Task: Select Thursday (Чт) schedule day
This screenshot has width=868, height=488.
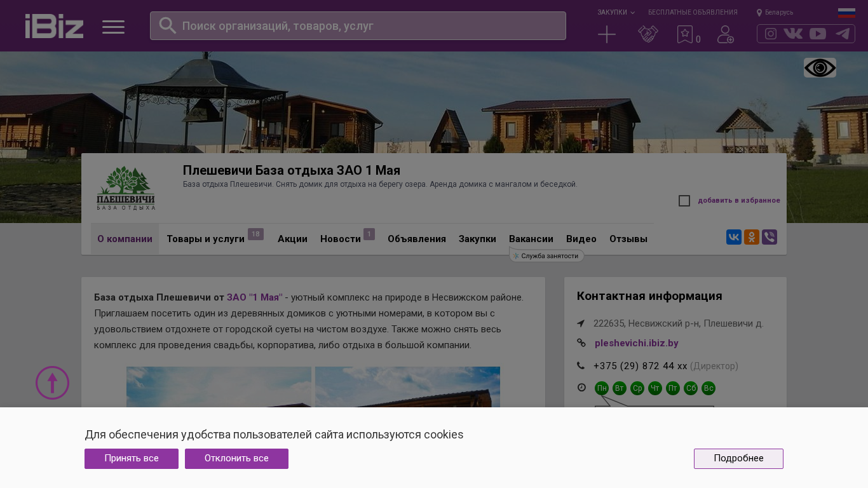Action: pos(655,388)
